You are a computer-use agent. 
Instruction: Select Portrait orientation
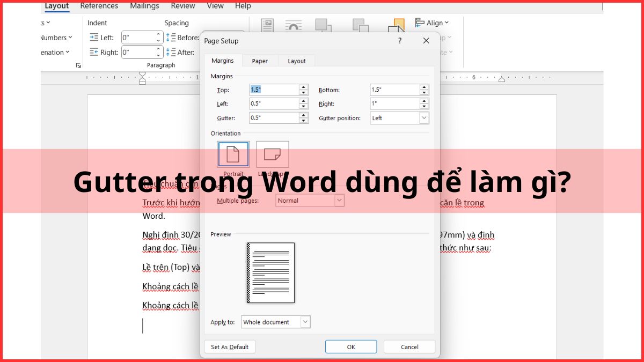[x=233, y=153]
